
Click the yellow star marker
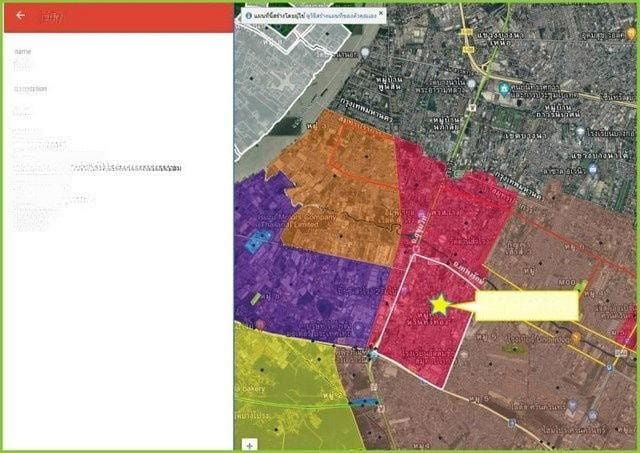point(438,303)
